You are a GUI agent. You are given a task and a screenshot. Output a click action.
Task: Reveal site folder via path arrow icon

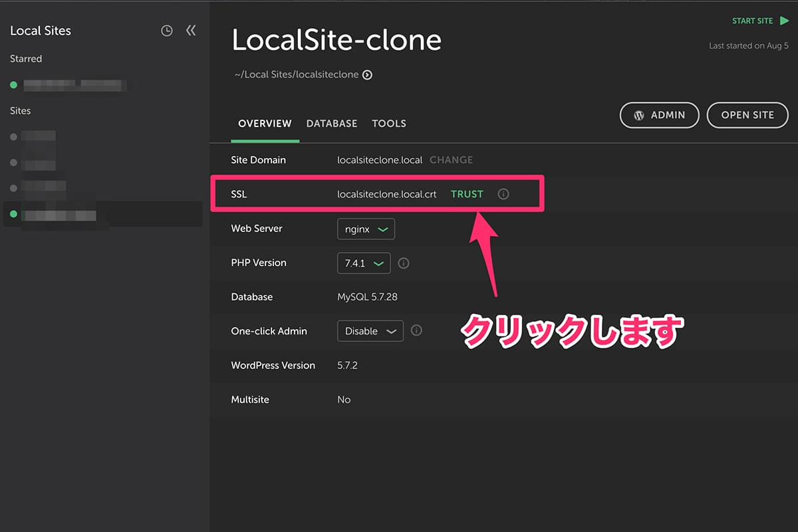pyautogui.click(x=367, y=75)
